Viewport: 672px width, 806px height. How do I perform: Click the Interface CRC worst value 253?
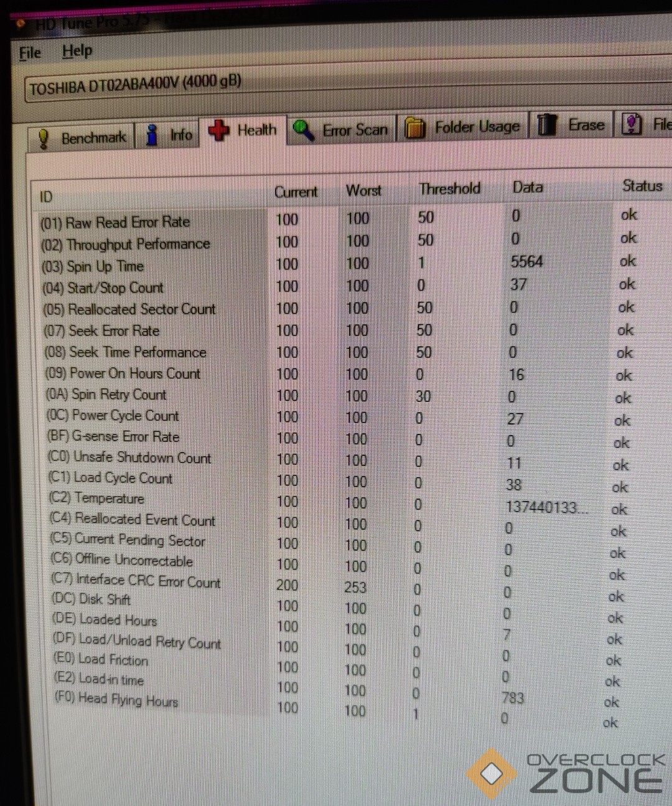point(355,588)
